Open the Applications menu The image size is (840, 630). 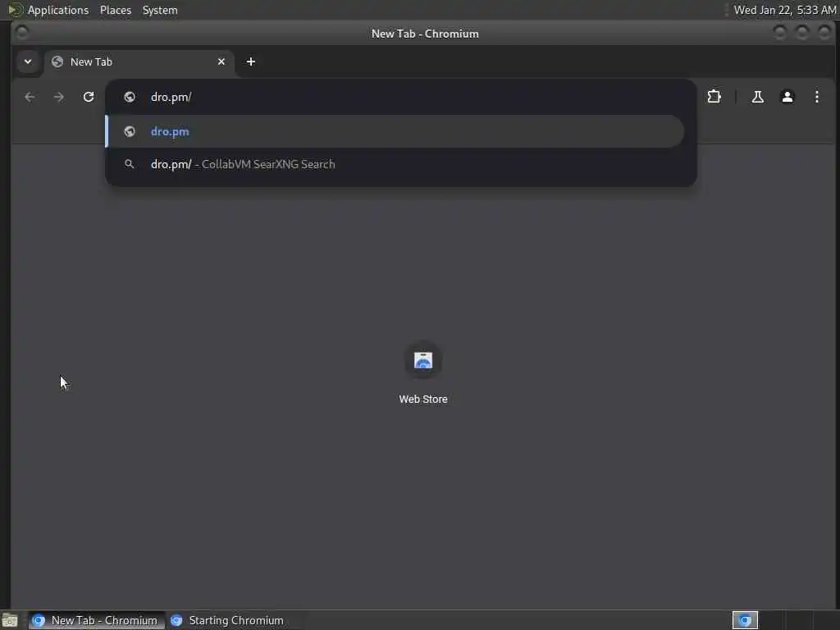click(58, 10)
